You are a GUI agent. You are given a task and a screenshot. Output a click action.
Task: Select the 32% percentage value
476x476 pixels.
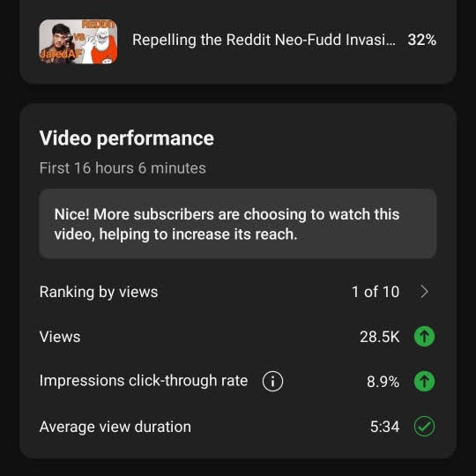(x=422, y=40)
